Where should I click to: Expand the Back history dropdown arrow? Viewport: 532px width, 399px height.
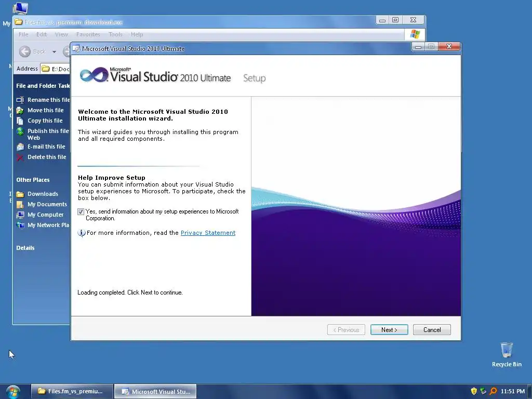[x=54, y=52]
